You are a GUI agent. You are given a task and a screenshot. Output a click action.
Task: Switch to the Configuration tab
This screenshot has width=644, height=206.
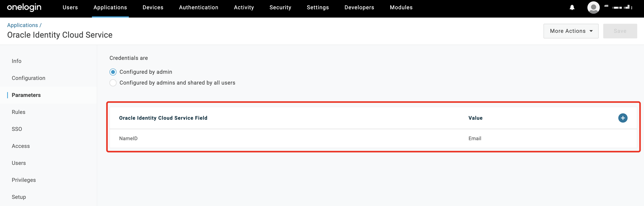pos(29,78)
